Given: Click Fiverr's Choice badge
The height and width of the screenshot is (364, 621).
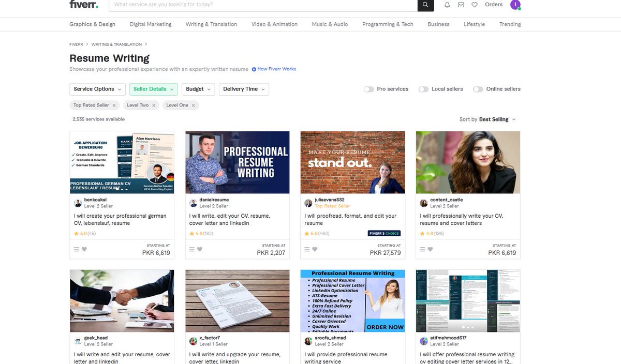Looking at the screenshot, I should 384,234.
